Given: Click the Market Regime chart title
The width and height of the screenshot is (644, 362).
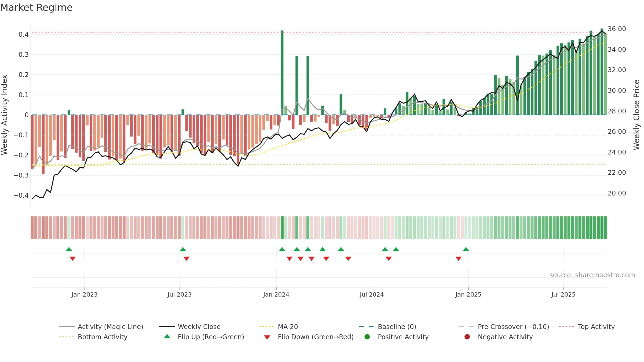Looking at the screenshot, I should coord(36,8).
